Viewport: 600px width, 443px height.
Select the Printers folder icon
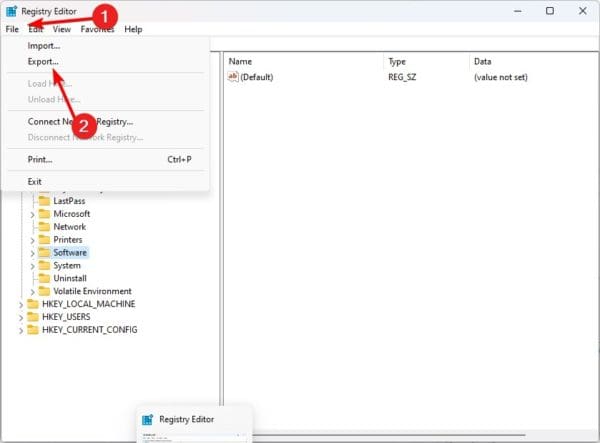click(44, 240)
